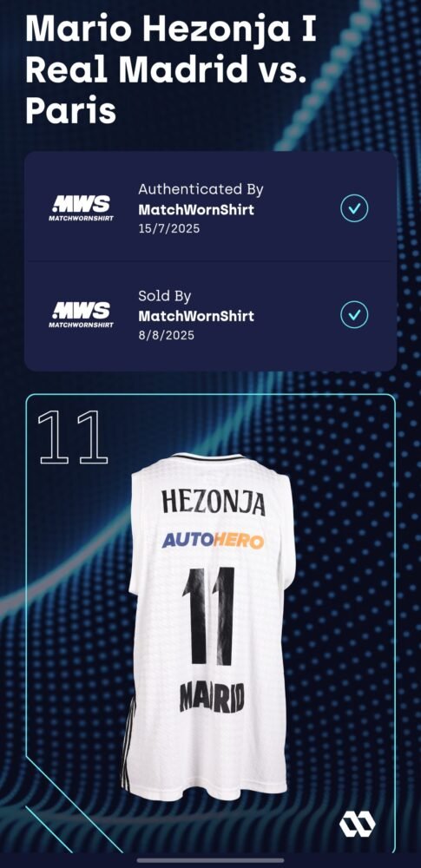This screenshot has height=868, width=421.
Task: Tap MatchWornShirt name under Sold By
Action: pyautogui.click(x=196, y=316)
